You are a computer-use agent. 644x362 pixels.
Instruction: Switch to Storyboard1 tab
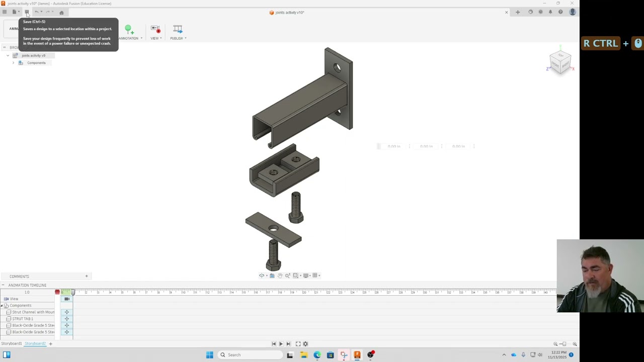click(11, 343)
